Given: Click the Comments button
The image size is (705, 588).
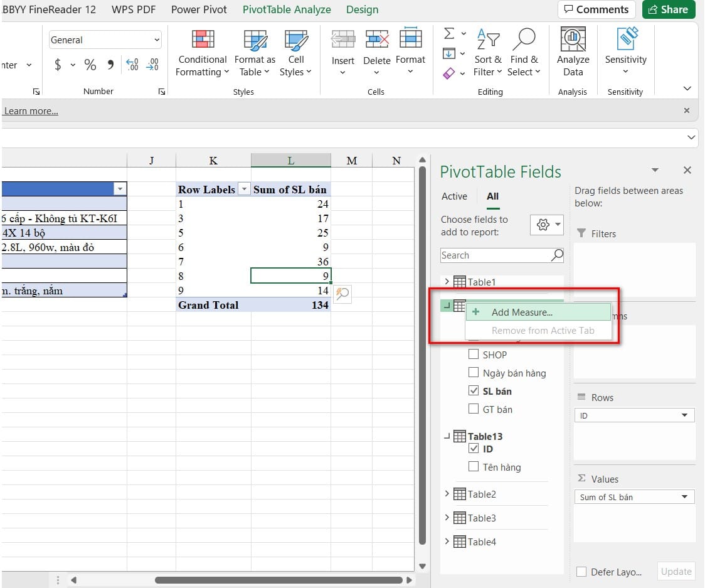Looking at the screenshot, I should 596,9.
